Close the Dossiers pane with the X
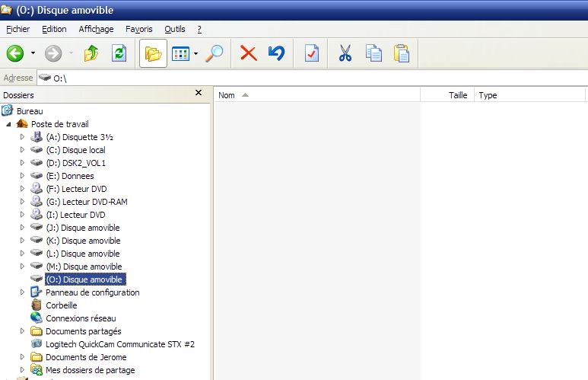Viewport: 588px width, 380px height. (x=199, y=93)
